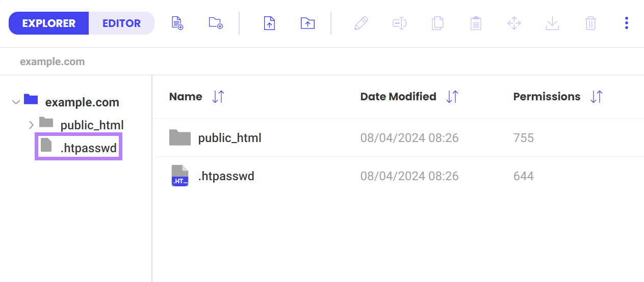Collapse the example.com tree folder

[x=16, y=102]
